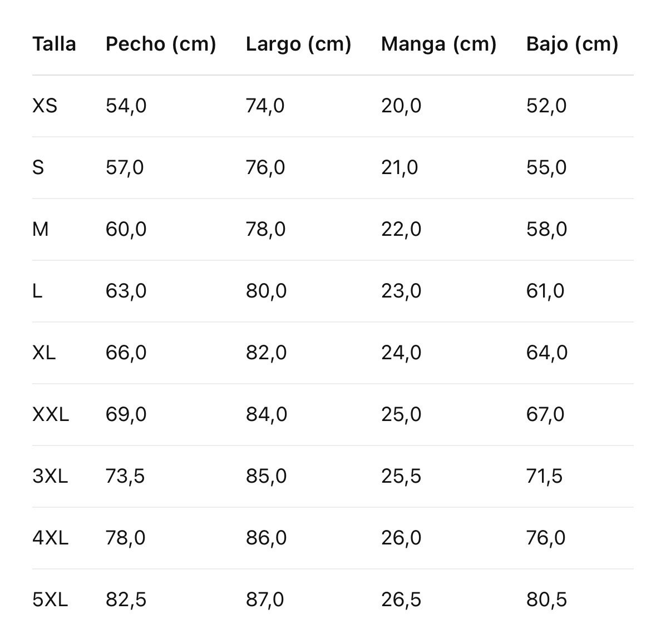The width and height of the screenshot is (656, 644).
Task: Click the 3XL size row label
Action: tap(50, 476)
